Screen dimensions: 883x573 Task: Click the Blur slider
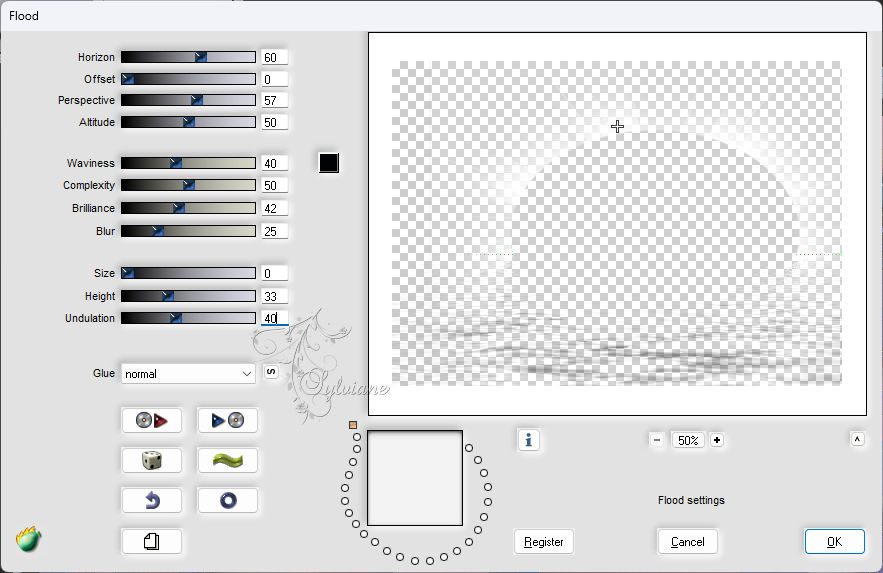pyautogui.click(x=188, y=231)
